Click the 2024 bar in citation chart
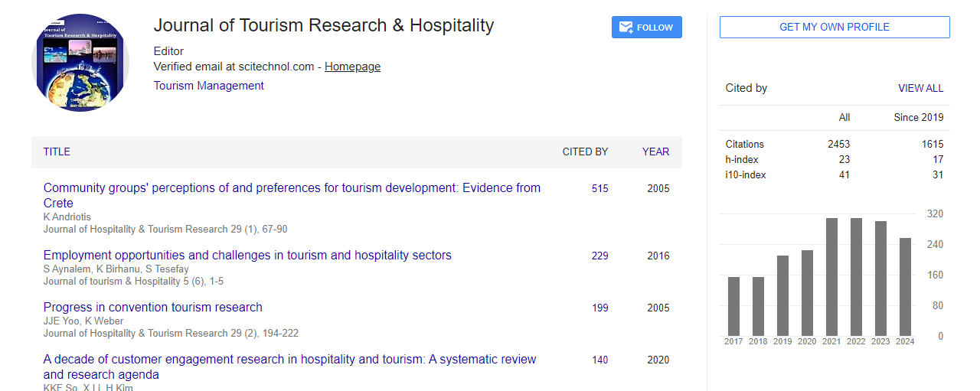 coord(905,287)
